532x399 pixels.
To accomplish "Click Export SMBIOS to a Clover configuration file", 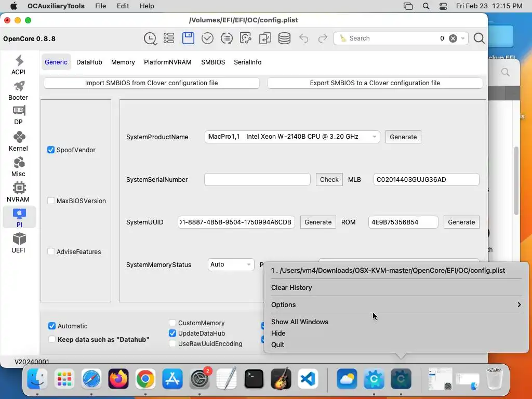I will tap(375, 83).
